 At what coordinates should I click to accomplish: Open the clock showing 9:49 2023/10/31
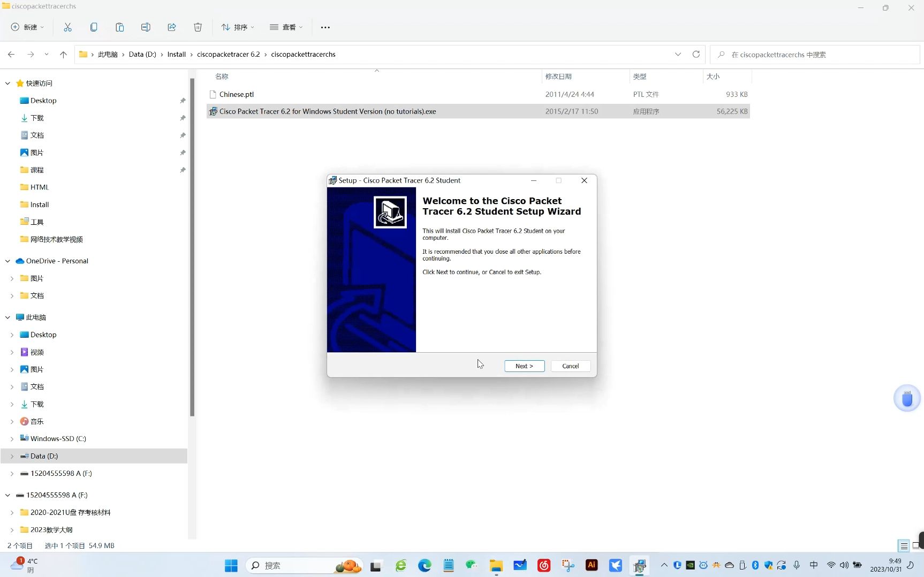pos(885,565)
